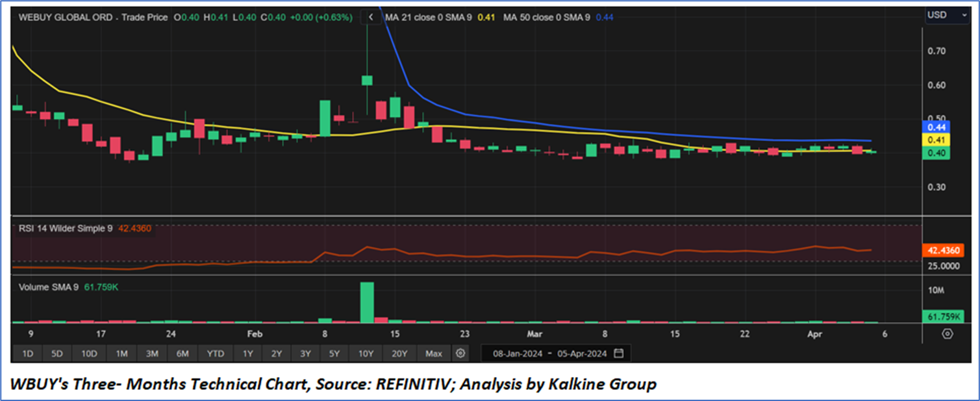Set chart range to 1Y
Image resolution: width=980 pixels, height=401 pixels.
tap(247, 354)
